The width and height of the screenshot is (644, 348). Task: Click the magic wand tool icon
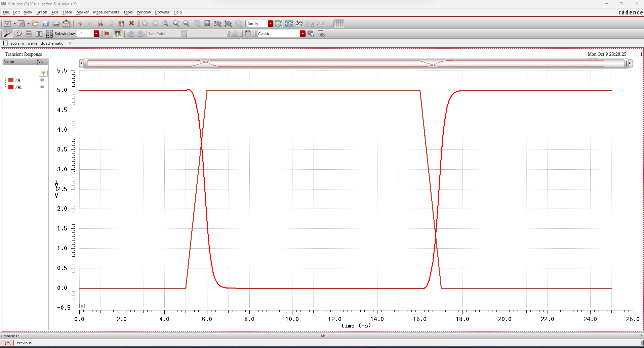(x=8, y=34)
